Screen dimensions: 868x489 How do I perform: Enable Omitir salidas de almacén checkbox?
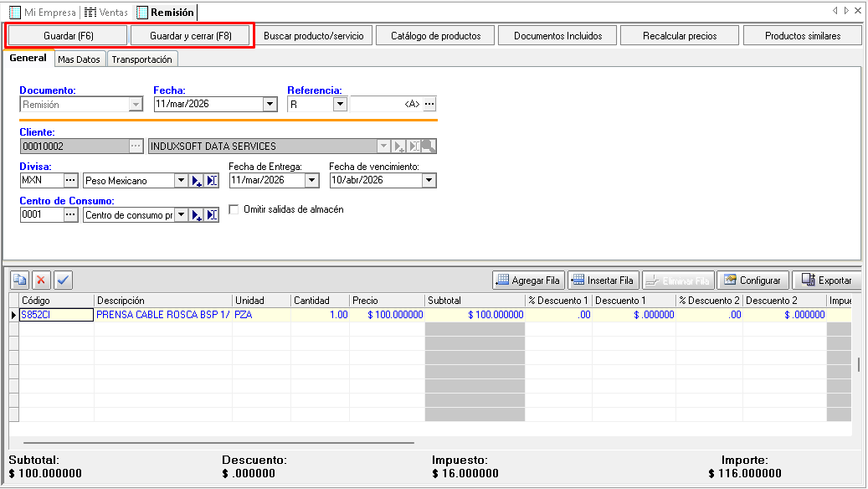tap(234, 209)
